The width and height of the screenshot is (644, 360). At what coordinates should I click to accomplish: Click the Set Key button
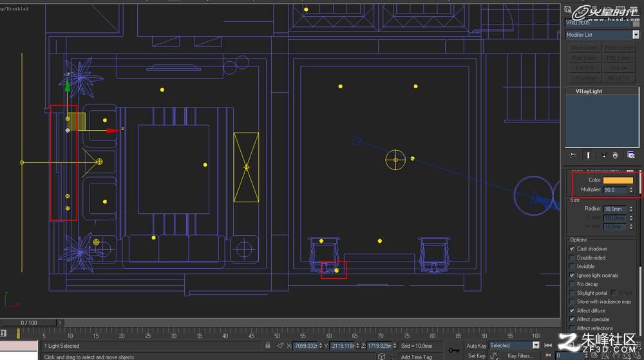click(x=476, y=356)
